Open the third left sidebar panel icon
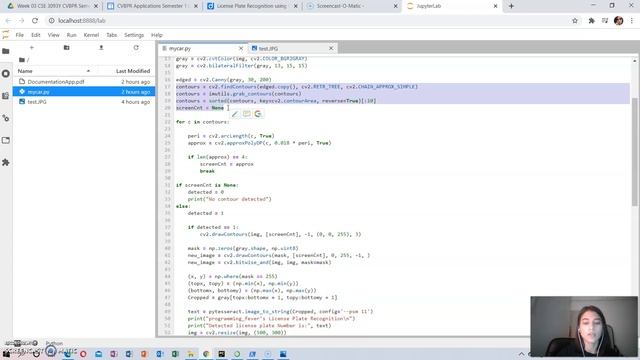This screenshot has height=360, width=640. [6, 96]
